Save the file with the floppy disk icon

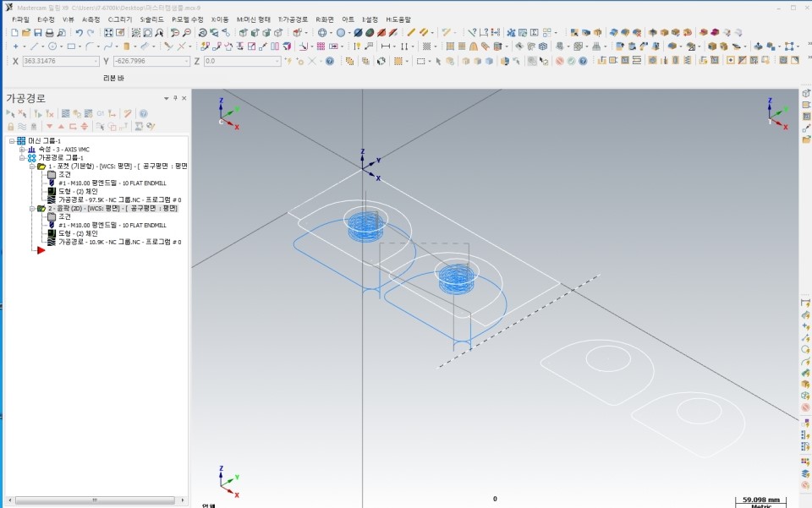pyautogui.click(x=38, y=33)
